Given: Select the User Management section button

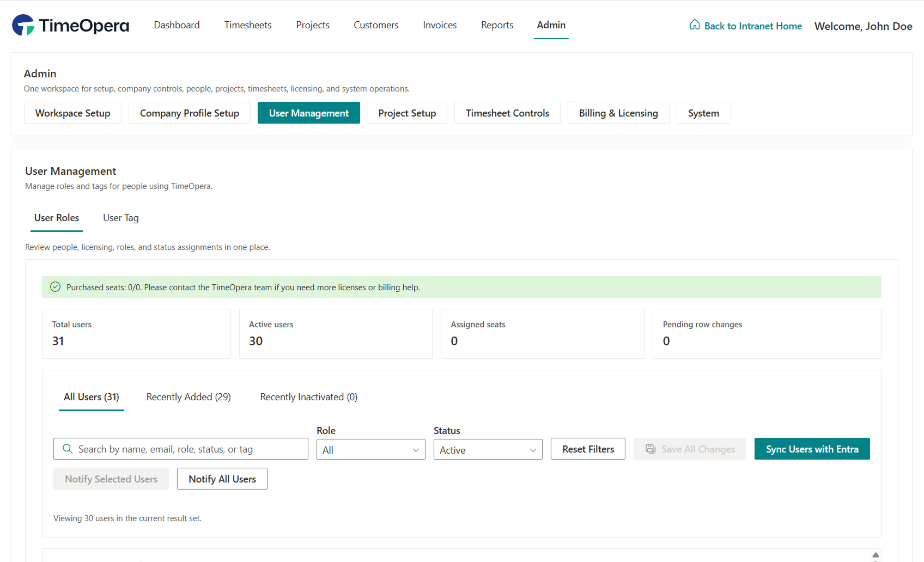Looking at the screenshot, I should (309, 113).
